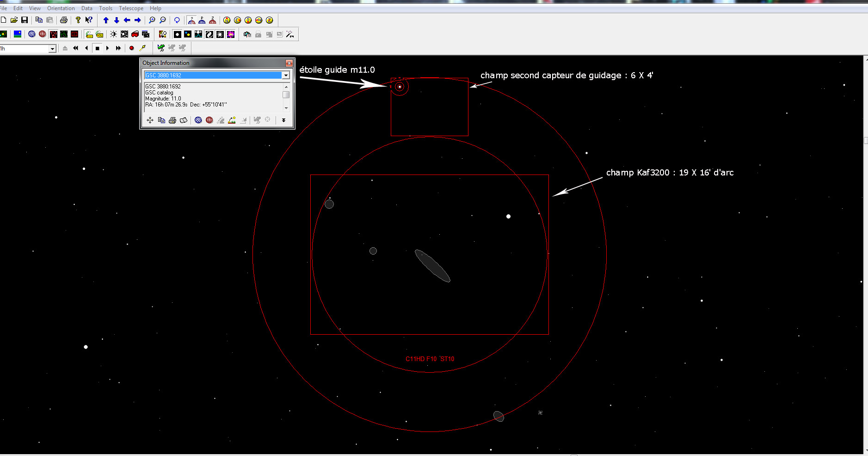Click the red record button
The height and width of the screenshot is (456, 868).
[132, 48]
